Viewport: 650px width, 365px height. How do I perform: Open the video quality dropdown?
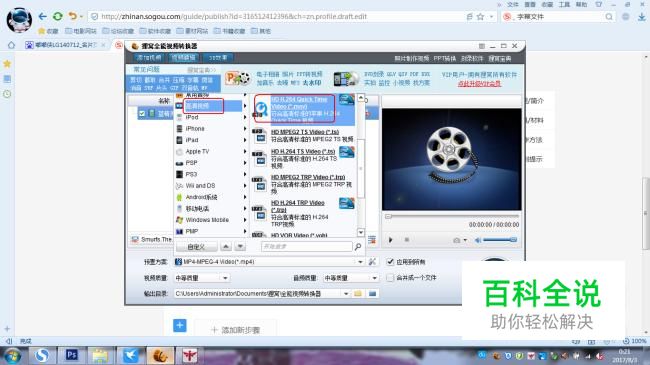point(225,278)
